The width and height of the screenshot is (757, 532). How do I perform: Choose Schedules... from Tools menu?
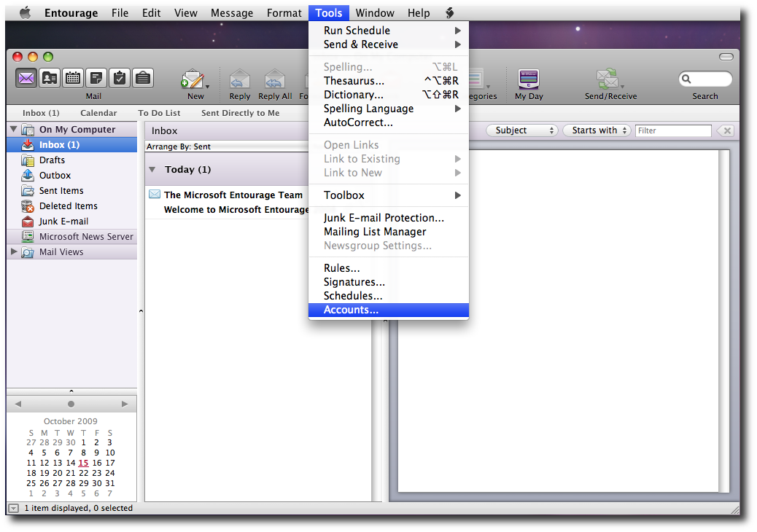pos(389,296)
